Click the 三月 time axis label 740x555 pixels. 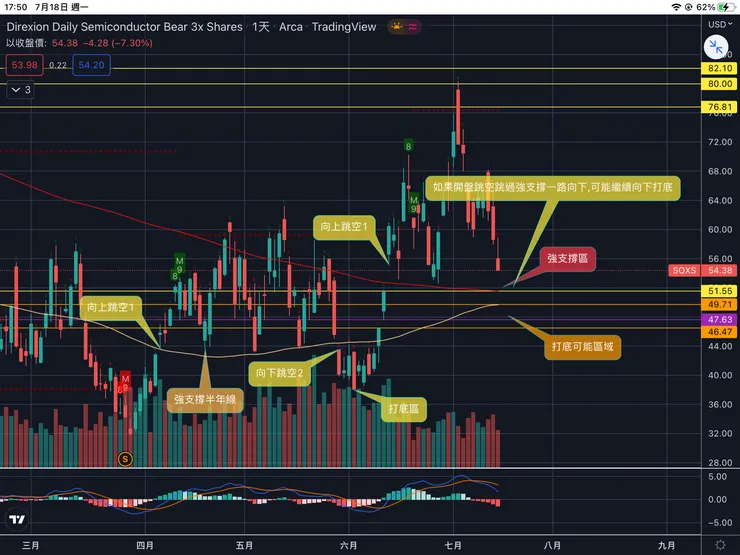[x=31, y=546]
